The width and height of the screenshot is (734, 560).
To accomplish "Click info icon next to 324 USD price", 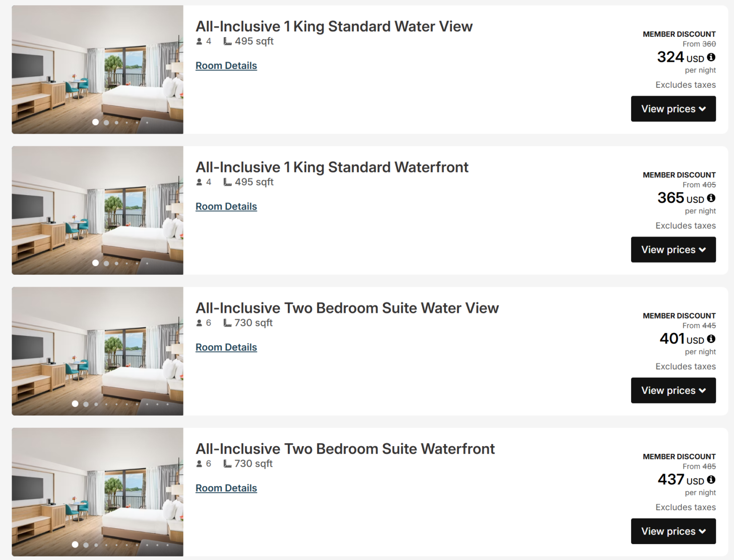I will [711, 57].
